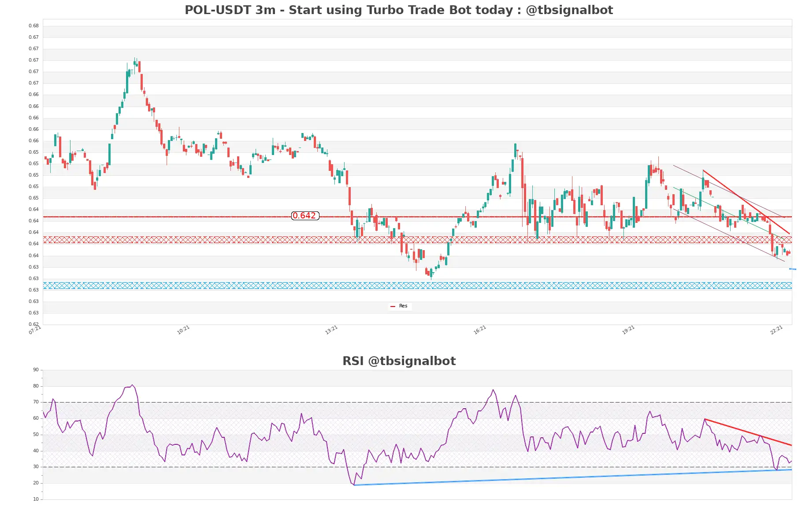The height and width of the screenshot is (532, 798).
Task: Click the blue hatched support zone band
Action: [x=417, y=286]
